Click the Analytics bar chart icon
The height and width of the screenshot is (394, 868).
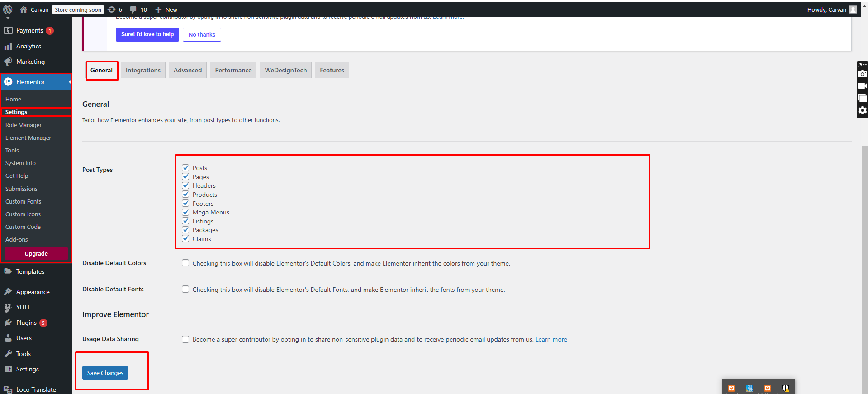(8, 46)
